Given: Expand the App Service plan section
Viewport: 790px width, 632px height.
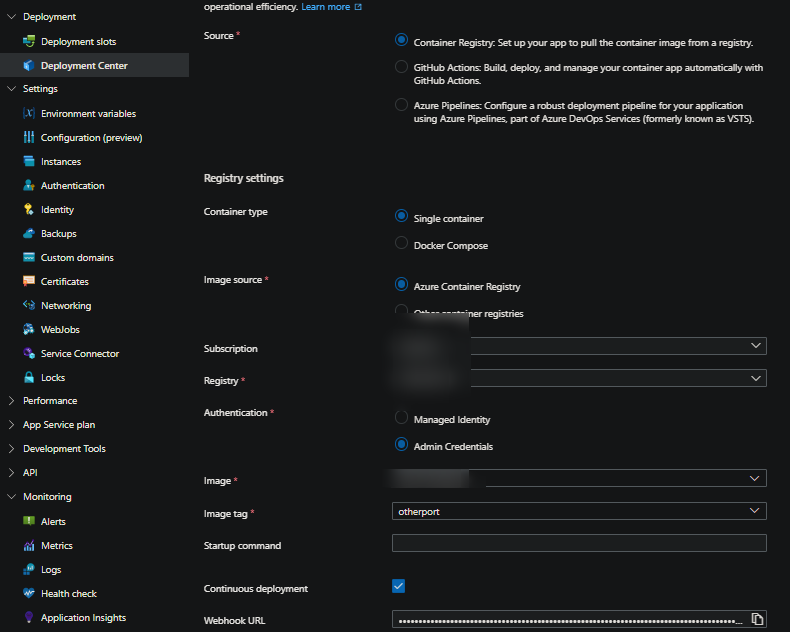Looking at the screenshot, I should pyautogui.click(x=12, y=424).
